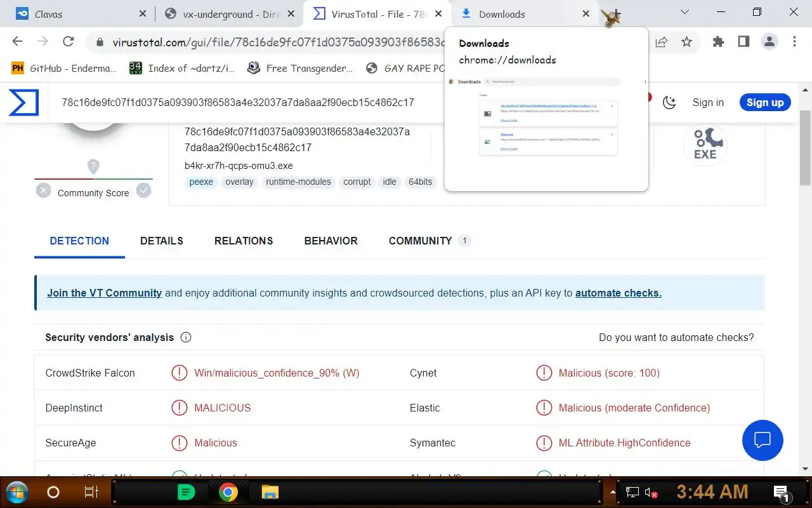Image resolution: width=812 pixels, height=508 pixels.
Task: Click the muted volume tray icon
Action: pos(651,492)
